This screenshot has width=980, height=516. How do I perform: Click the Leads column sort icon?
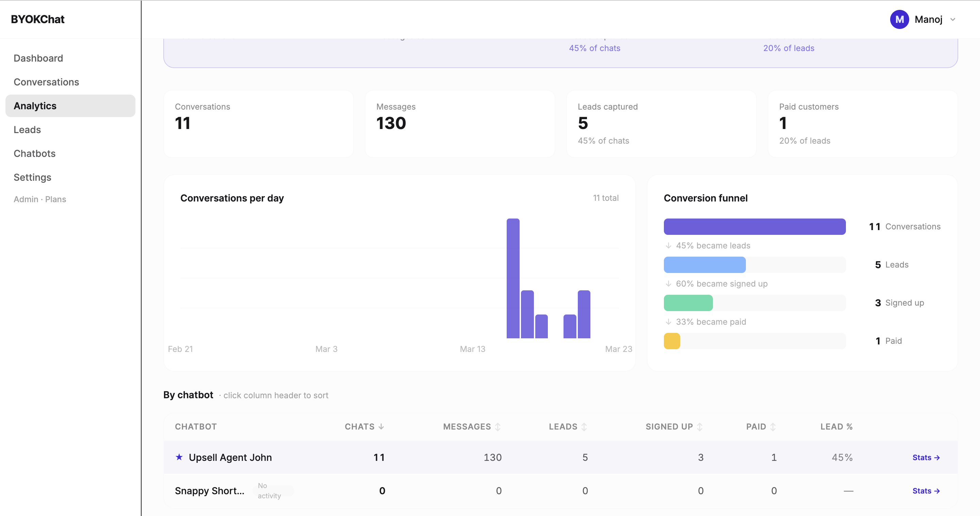[584, 427]
